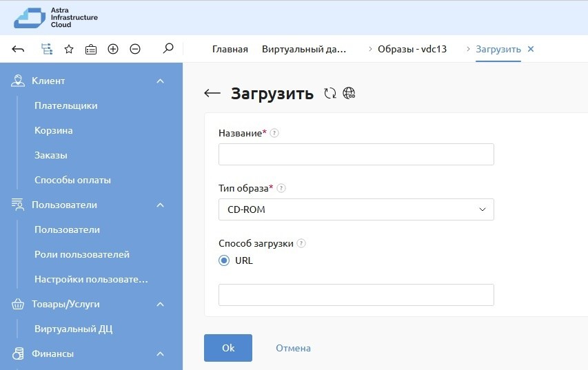Click the Отмена link
Screen dimensions: 588x370
(293, 348)
